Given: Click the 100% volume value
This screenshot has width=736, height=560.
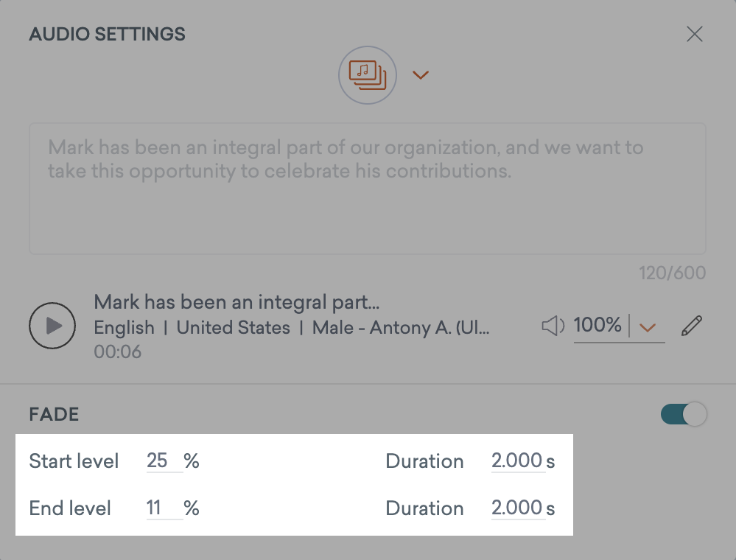Looking at the screenshot, I should coord(599,324).
